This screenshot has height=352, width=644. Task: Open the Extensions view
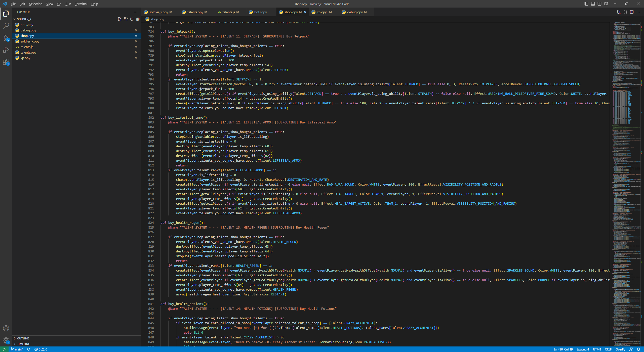click(x=6, y=62)
